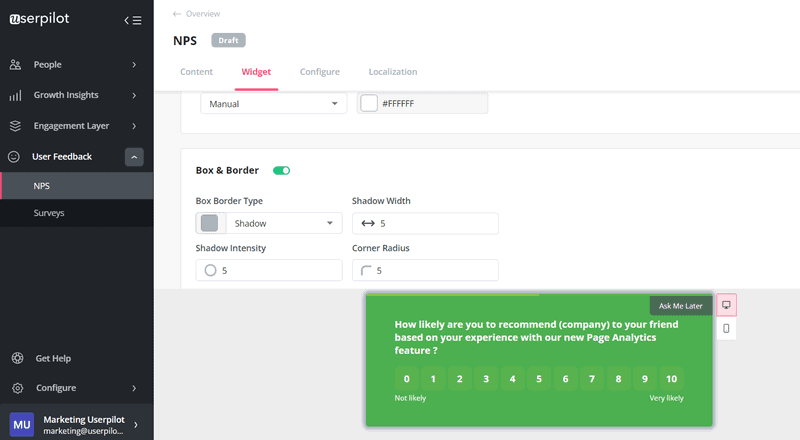
Task: Open Get Help in sidebar
Action: pyautogui.click(x=53, y=358)
